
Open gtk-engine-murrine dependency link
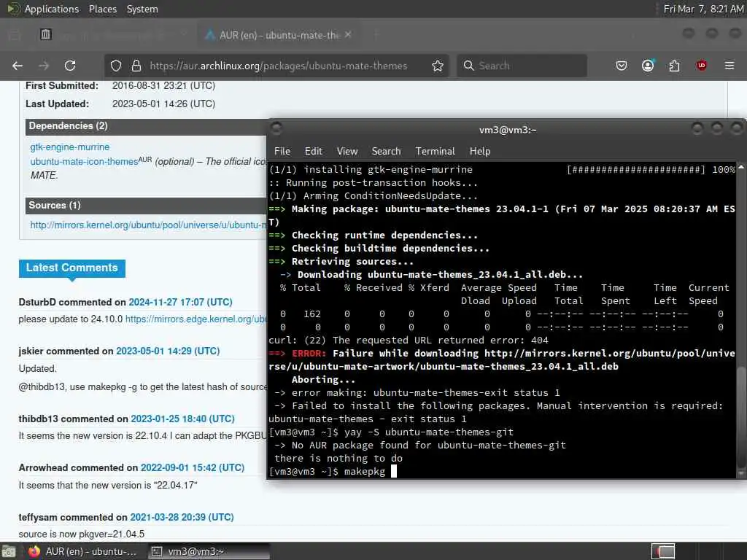click(69, 147)
